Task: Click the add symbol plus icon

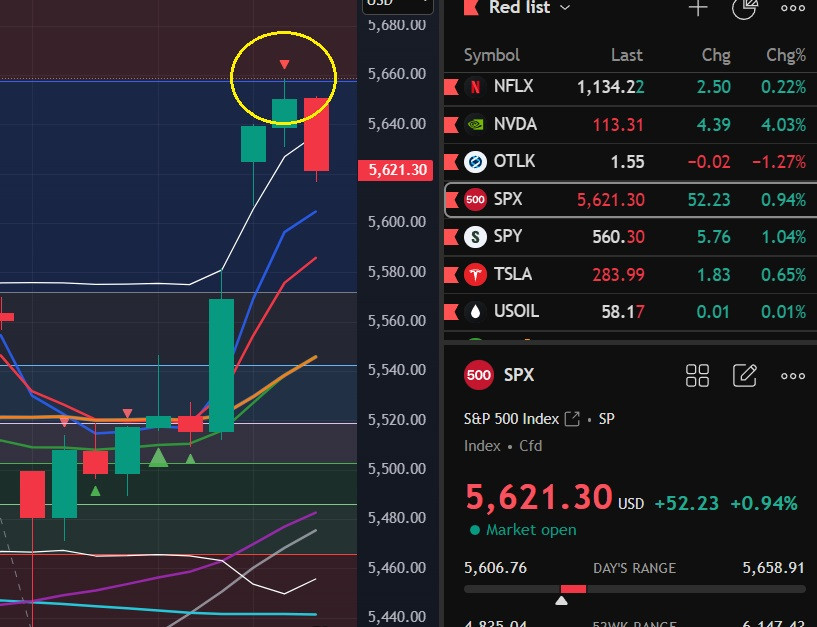Action: (x=698, y=7)
